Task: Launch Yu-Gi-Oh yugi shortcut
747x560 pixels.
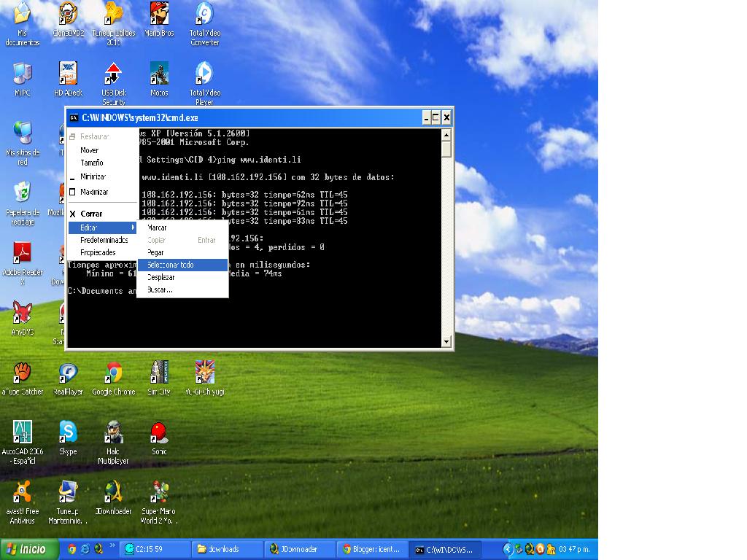Action: (x=205, y=379)
